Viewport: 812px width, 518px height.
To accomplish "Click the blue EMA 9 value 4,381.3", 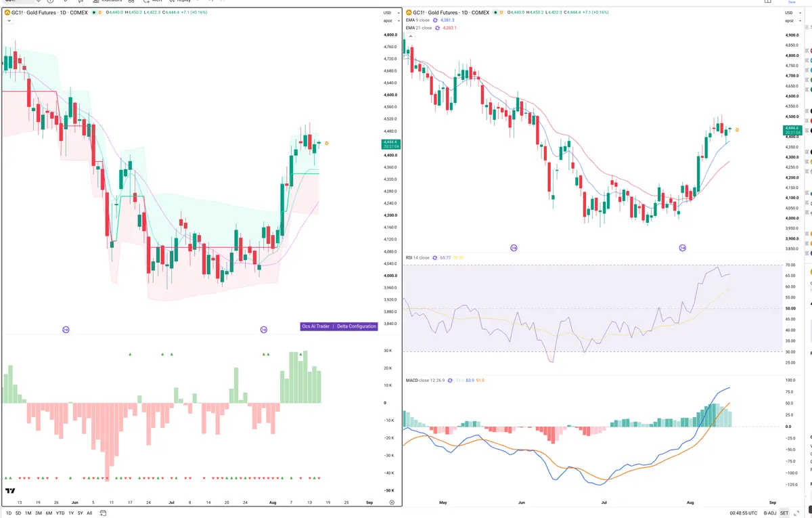I will pyautogui.click(x=448, y=20).
